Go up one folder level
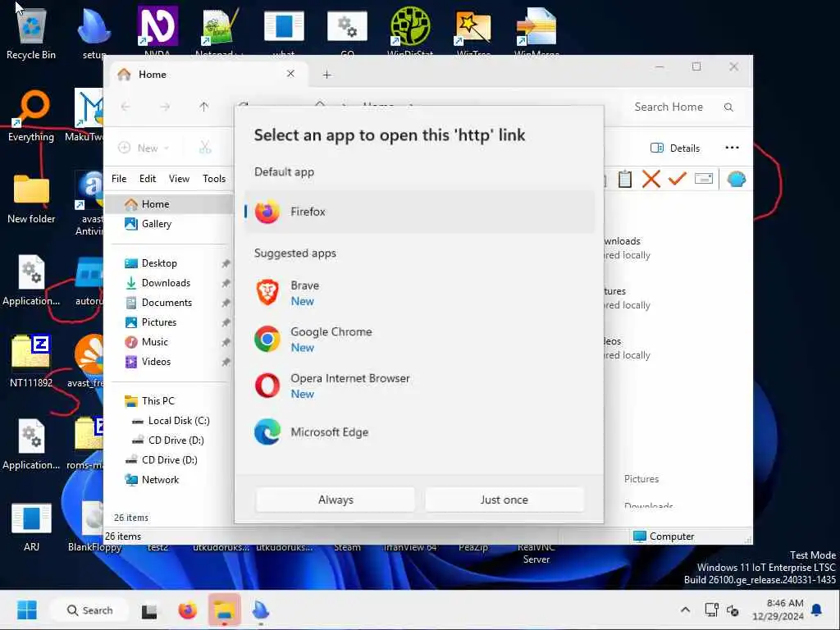The height and width of the screenshot is (630, 840). [203, 107]
